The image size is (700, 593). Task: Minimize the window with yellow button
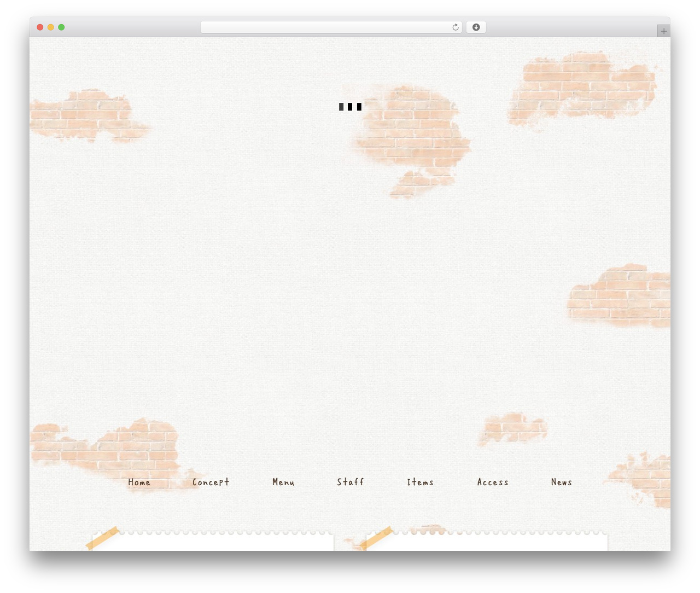pos(50,27)
